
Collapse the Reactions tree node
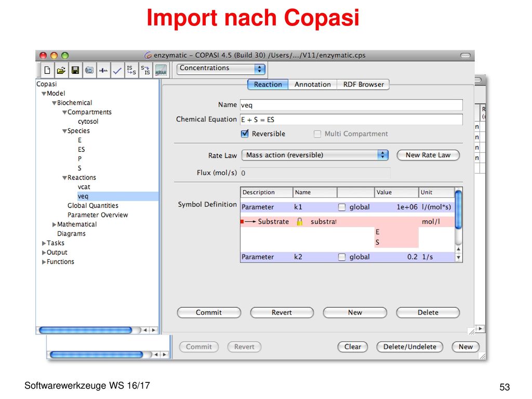(64, 178)
